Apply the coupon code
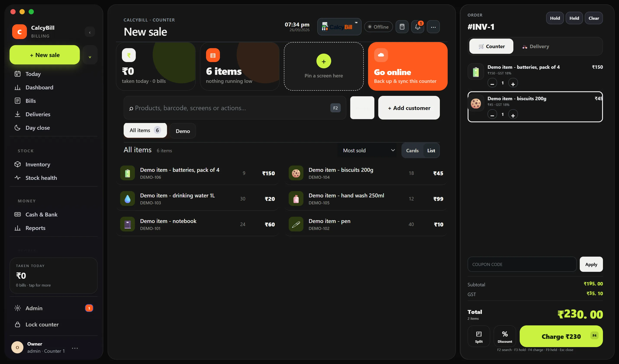 (591, 264)
